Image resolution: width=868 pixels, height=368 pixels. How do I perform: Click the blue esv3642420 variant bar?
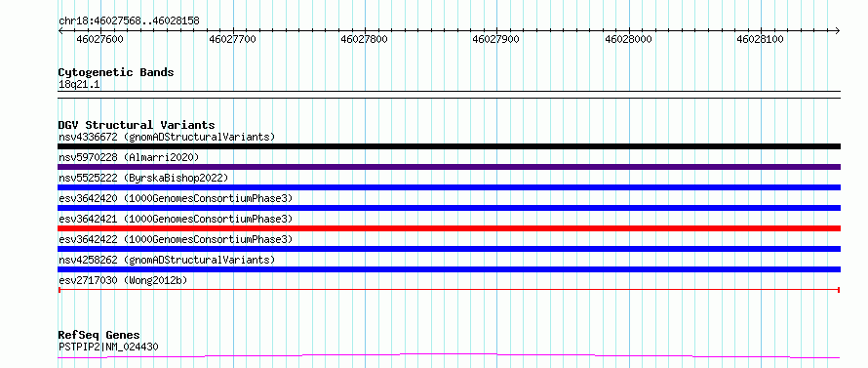coord(450,208)
